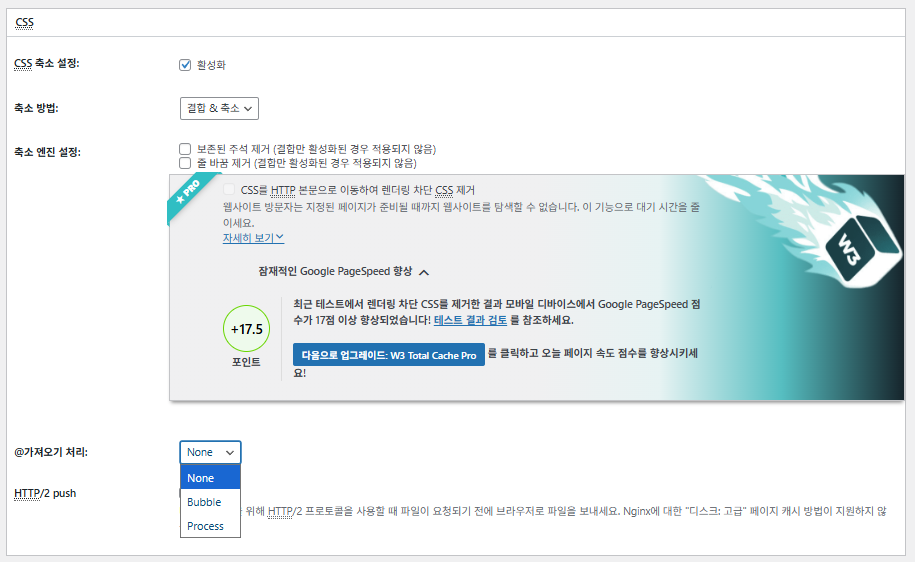Image resolution: width=915 pixels, height=562 pixels.
Task: Click the +17.5 points circle badge
Action: coord(246,329)
